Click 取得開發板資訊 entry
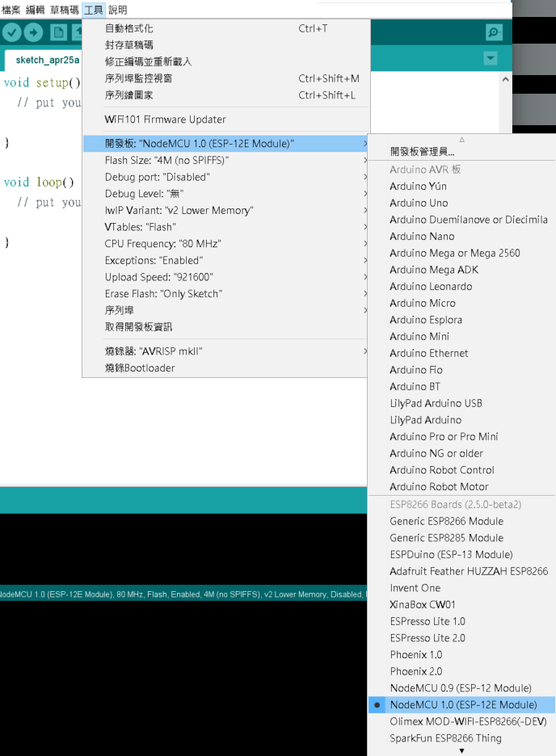 tap(226, 327)
